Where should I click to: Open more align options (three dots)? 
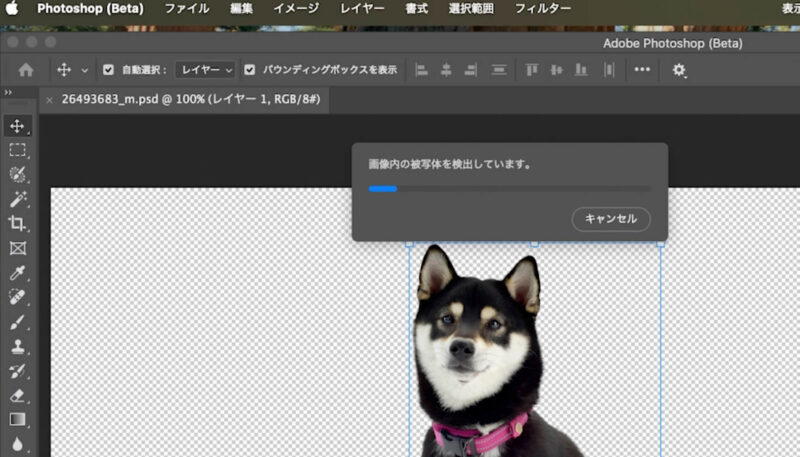pyautogui.click(x=642, y=69)
